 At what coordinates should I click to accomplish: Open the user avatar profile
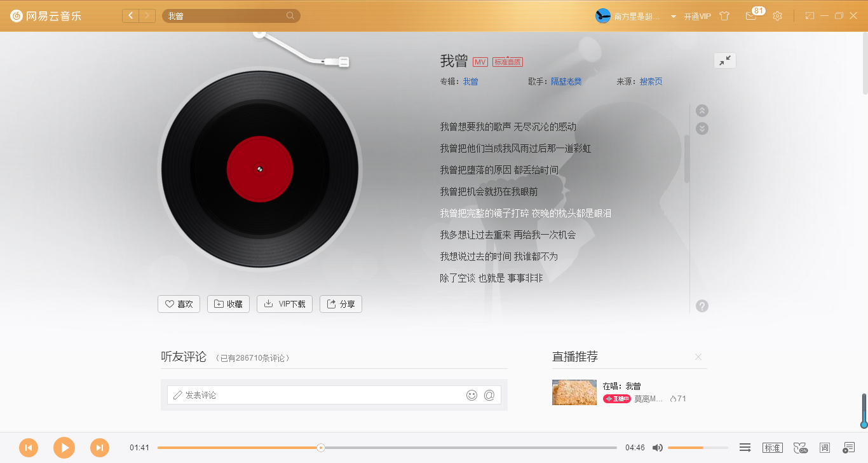(603, 16)
